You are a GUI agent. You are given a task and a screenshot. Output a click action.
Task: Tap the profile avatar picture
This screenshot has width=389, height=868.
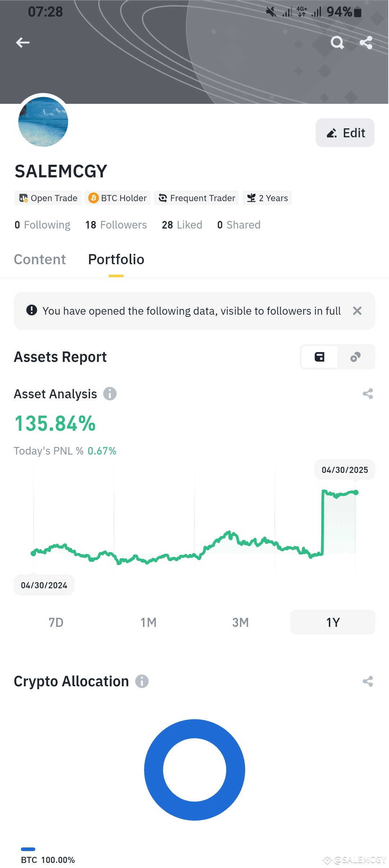(x=43, y=122)
